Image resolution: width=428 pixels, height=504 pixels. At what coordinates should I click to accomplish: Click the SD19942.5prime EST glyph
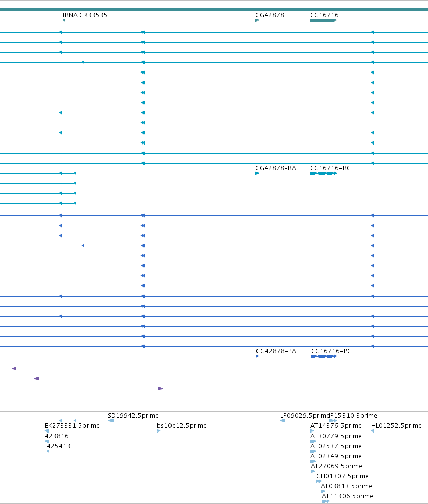pos(111,421)
